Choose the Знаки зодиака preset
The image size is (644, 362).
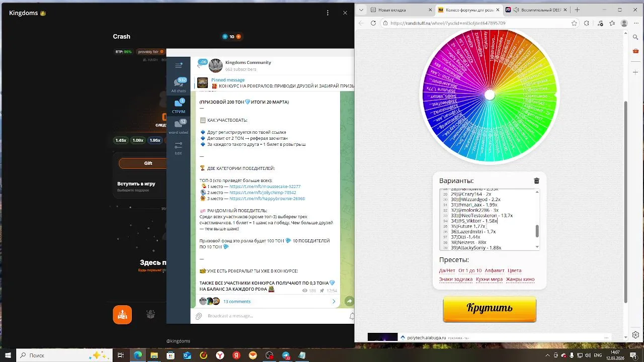pyautogui.click(x=456, y=280)
